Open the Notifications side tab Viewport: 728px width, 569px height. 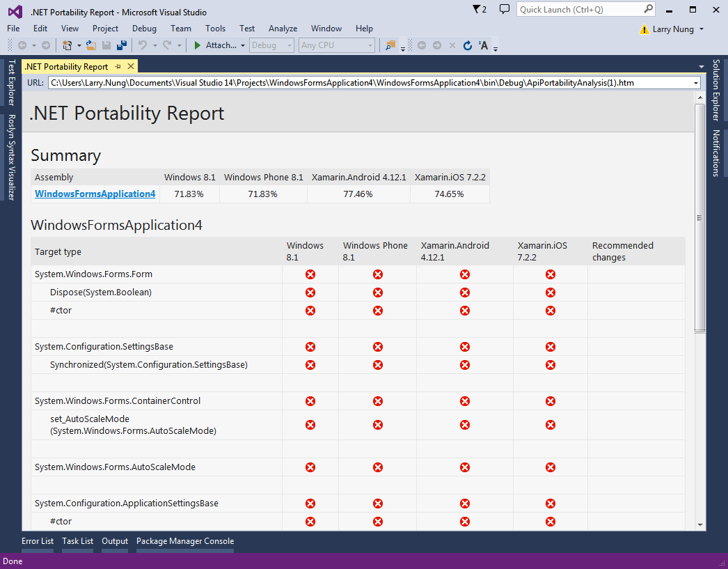[716, 153]
